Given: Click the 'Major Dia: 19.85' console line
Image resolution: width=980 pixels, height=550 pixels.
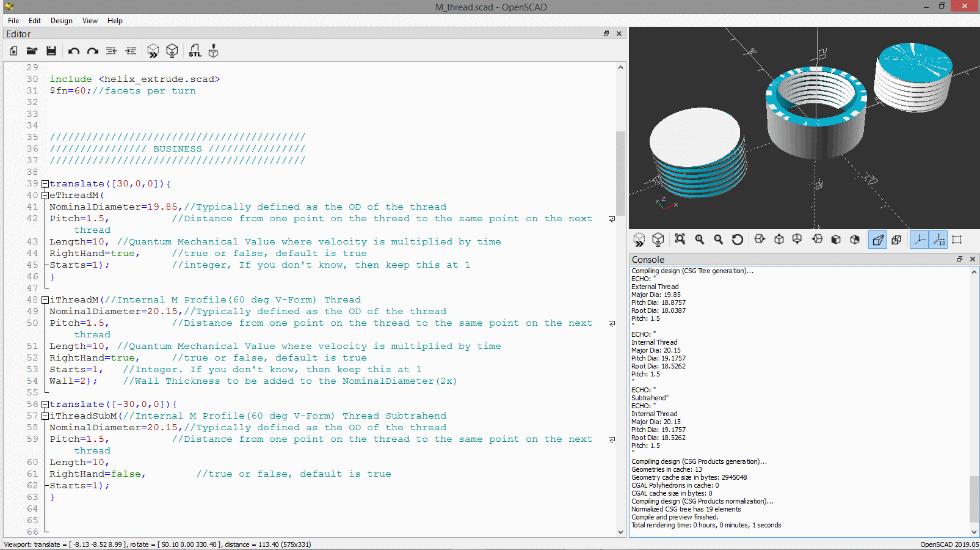Looking at the screenshot, I should click(x=656, y=295).
